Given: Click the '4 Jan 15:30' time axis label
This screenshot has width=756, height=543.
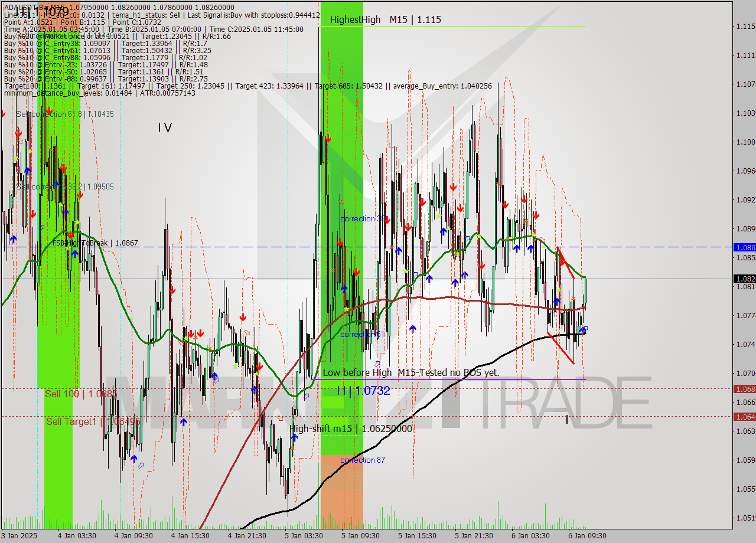Looking at the screenshot, I should click(x=190, y=536).
